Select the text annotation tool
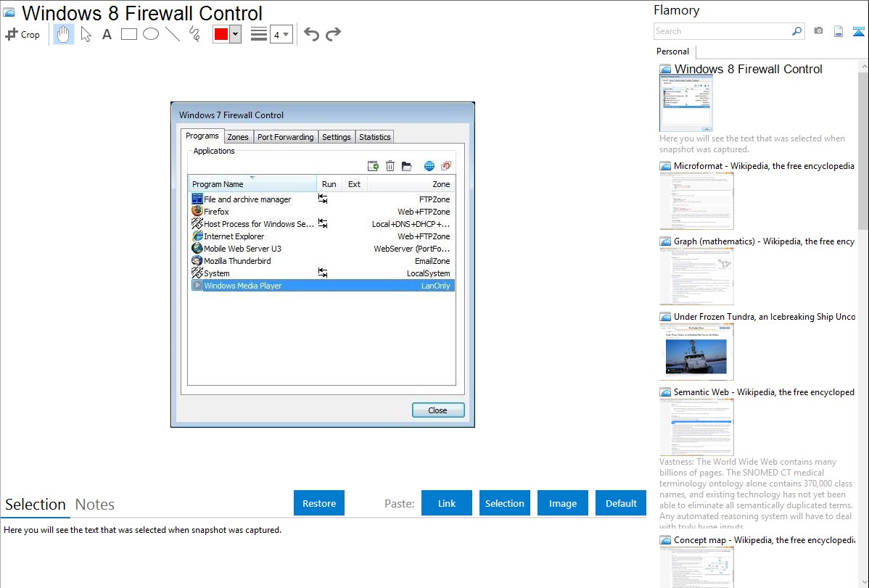 [107, 34]
